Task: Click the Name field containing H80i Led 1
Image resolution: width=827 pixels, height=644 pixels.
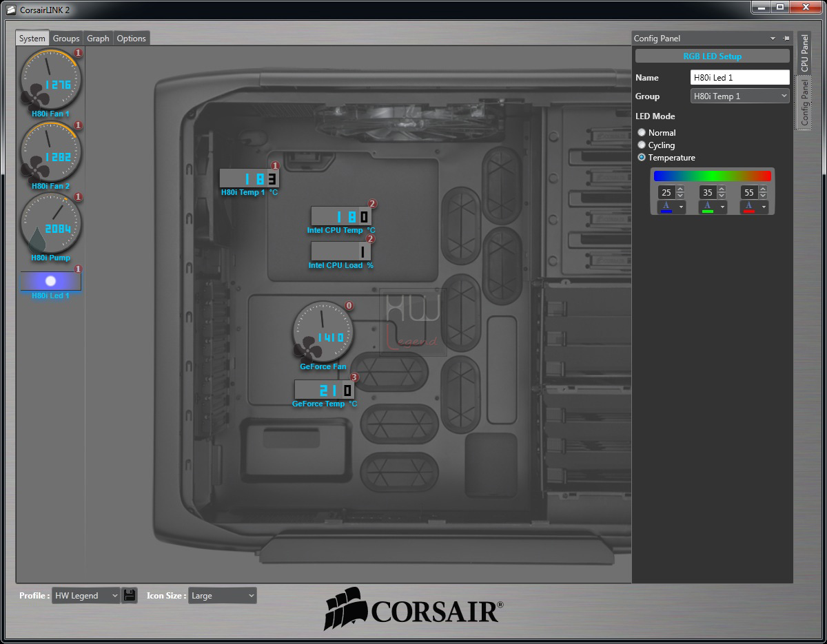Action: click(x=740, y=78)
